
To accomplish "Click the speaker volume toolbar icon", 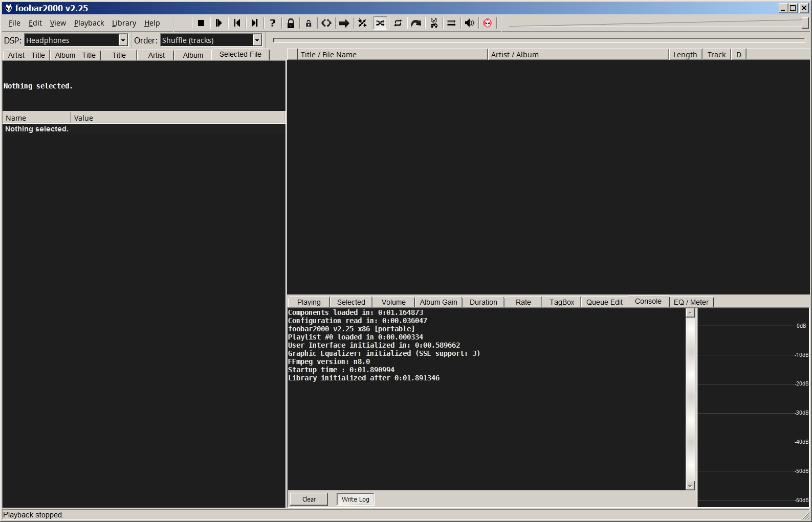I will (x=470, y=23).
